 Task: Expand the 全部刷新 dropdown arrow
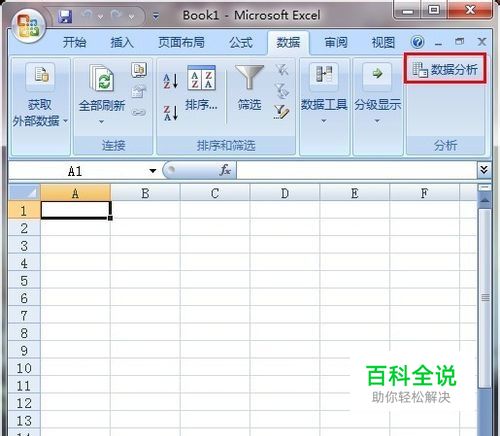click(101, 122)
